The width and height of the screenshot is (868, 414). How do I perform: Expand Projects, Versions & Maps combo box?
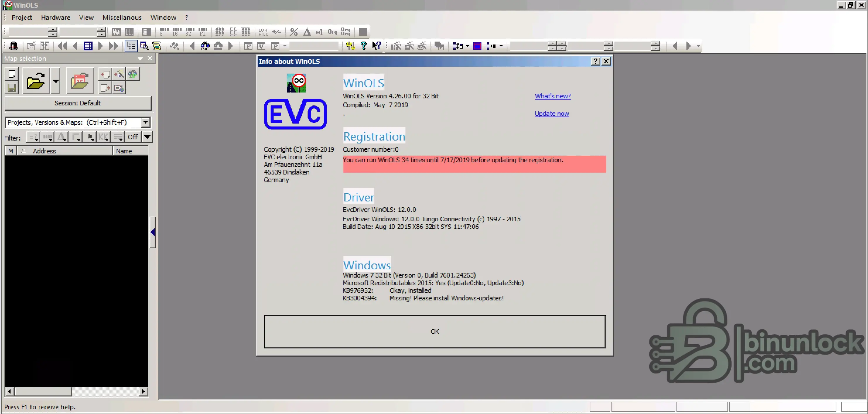tap(146, 122)
